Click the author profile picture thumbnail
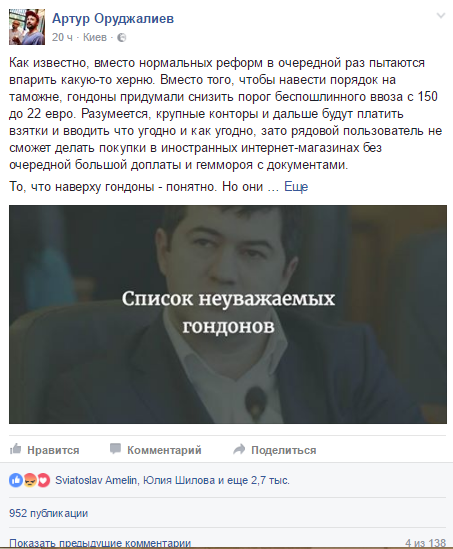 (x=27, y=27)
